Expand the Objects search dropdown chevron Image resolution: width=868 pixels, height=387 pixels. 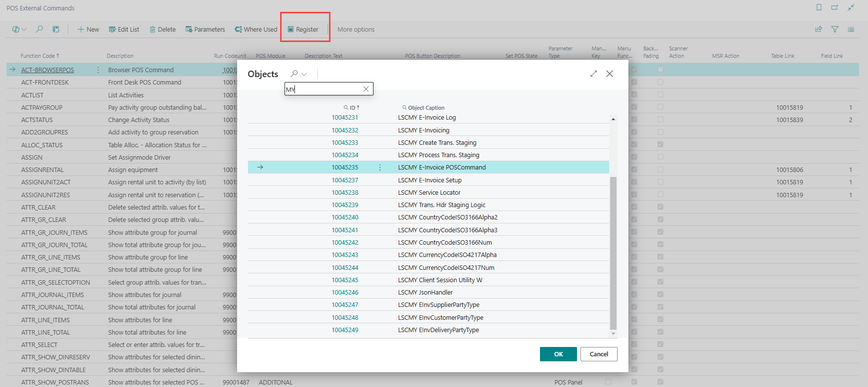[x=304, y=74]
